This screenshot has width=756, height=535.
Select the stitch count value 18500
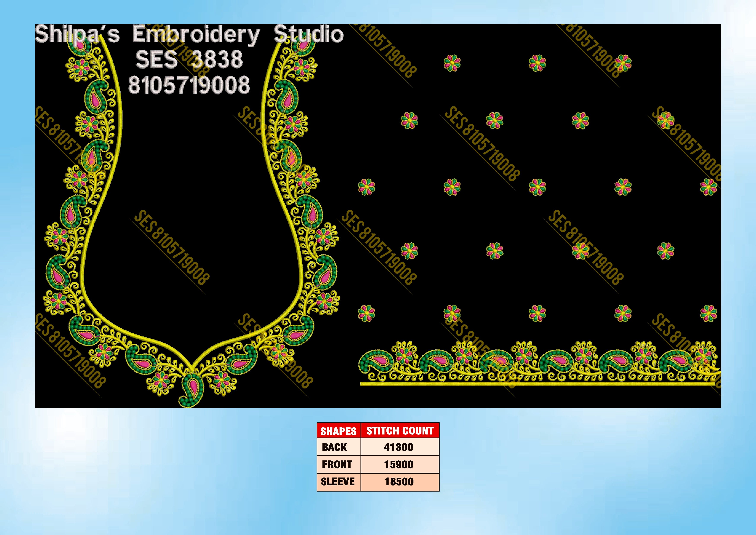pyautogui.click(x=399, y=482)
